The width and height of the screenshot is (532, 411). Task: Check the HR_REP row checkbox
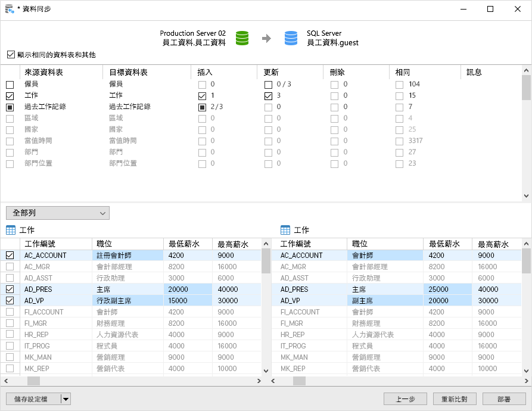10,334
